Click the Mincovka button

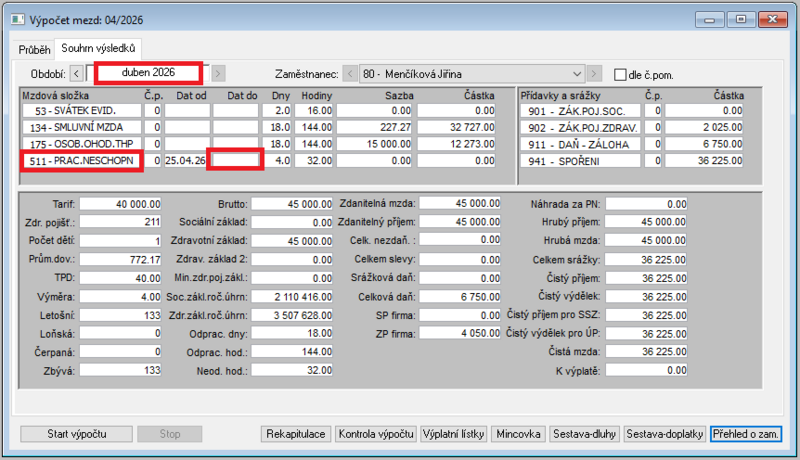pyautogui.click(x=518, y=434)
